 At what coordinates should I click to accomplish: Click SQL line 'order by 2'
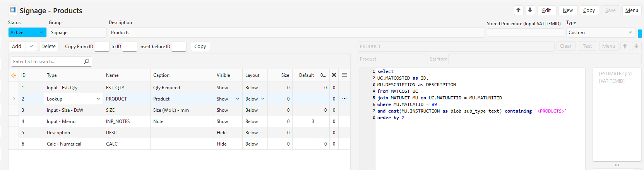tap(391, 118)
